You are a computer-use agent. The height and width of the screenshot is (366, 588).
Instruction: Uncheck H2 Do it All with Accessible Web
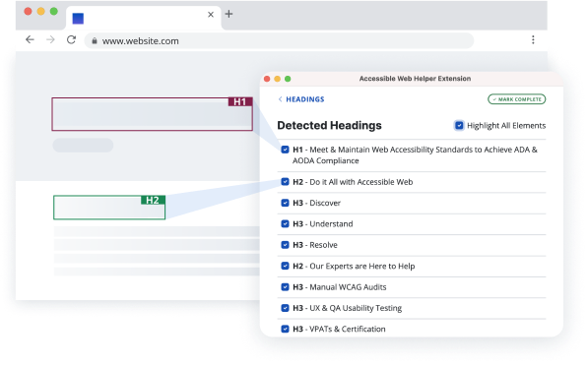[285, 182]
